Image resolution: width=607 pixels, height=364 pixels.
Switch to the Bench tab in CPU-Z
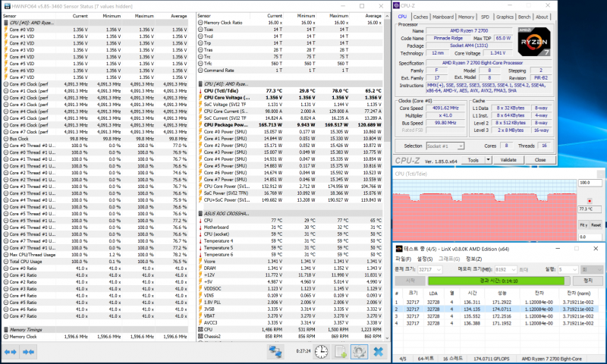(524, 17)
